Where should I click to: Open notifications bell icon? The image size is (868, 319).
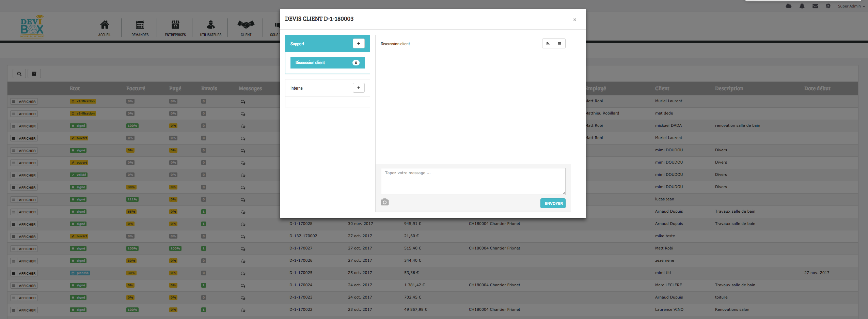(x=802, y=6)
